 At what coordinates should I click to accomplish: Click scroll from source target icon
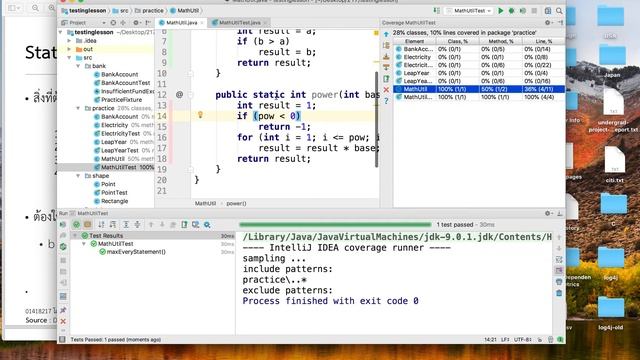pyautogui.click(x=113, y=23)
